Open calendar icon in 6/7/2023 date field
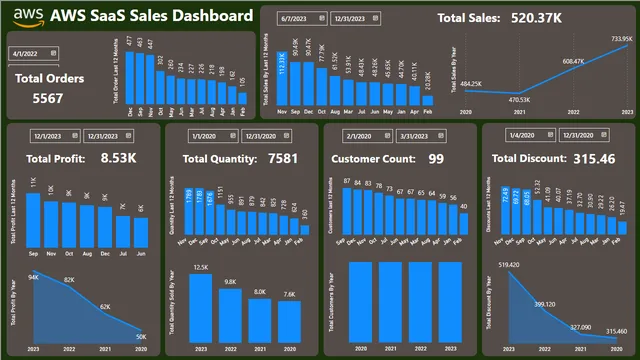This screenshot has width=640, height=360. [x=322, y=18]
